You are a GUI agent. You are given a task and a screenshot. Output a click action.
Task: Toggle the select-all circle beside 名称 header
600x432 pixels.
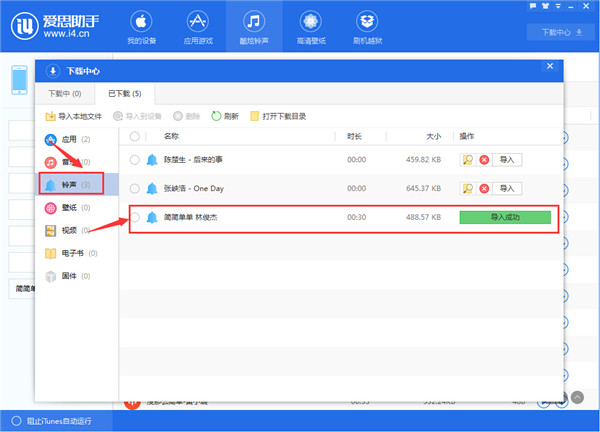(135, 136)
